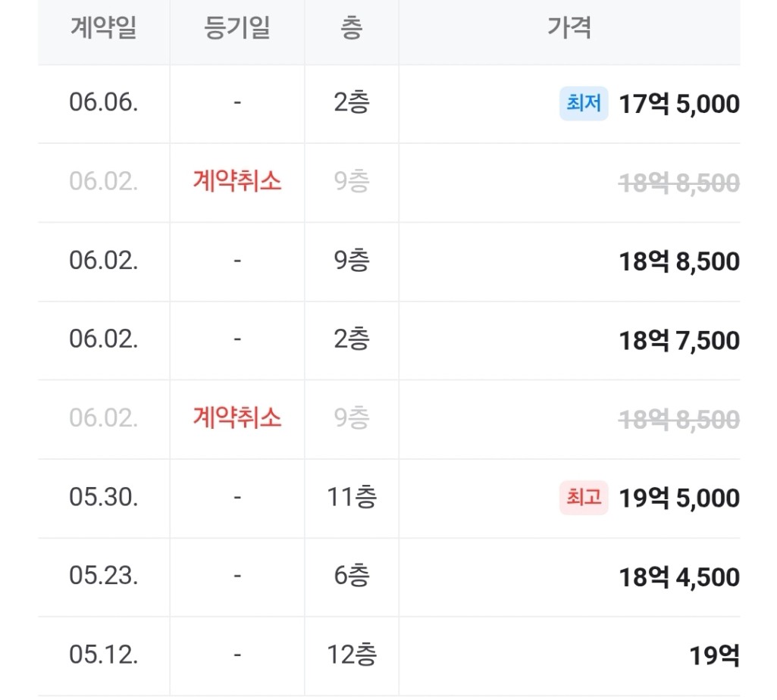Select the 등기일 column header
The image size is (777, 700).
point(237,28)
